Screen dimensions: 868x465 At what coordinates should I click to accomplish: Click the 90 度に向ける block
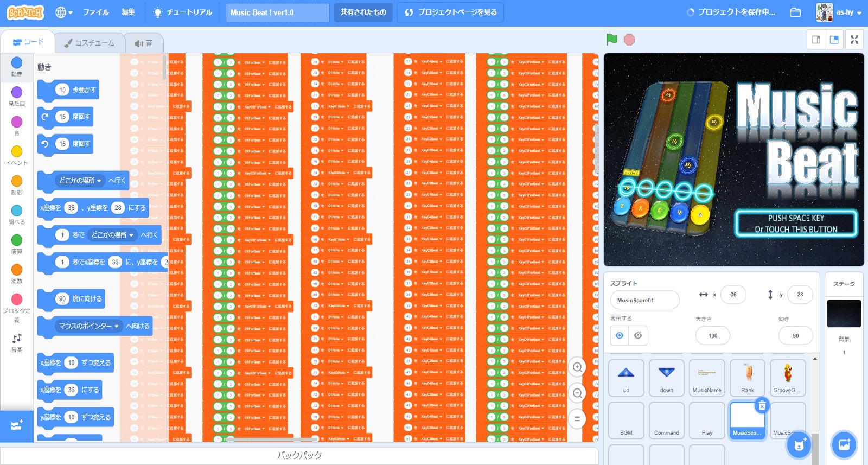[72, 299]
